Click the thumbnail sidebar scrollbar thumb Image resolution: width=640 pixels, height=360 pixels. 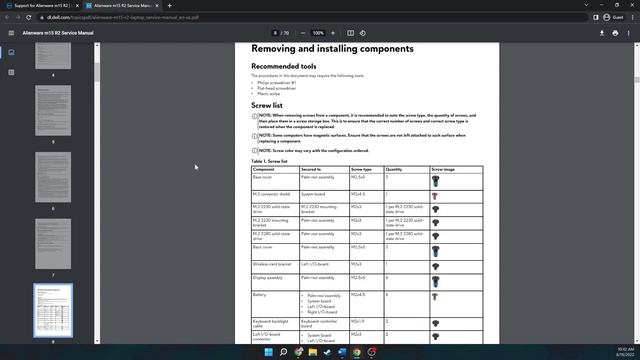click(x=97, y=72)
